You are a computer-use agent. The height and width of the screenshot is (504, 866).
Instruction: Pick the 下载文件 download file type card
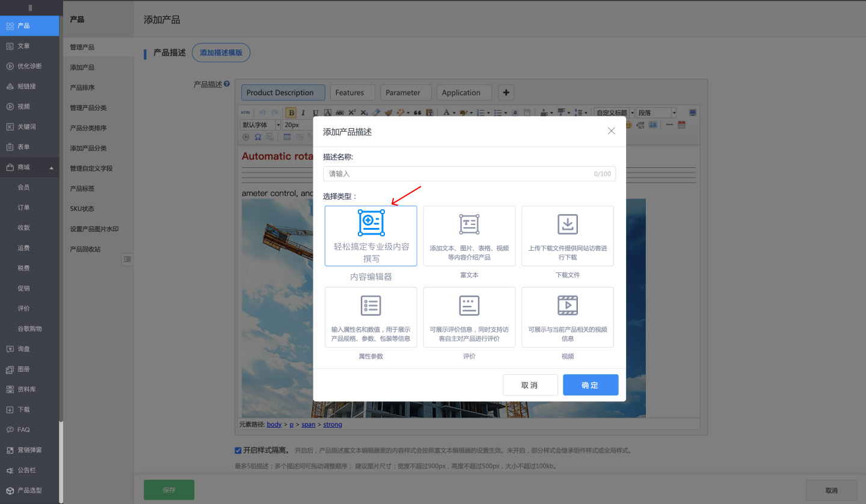point(568,236)
